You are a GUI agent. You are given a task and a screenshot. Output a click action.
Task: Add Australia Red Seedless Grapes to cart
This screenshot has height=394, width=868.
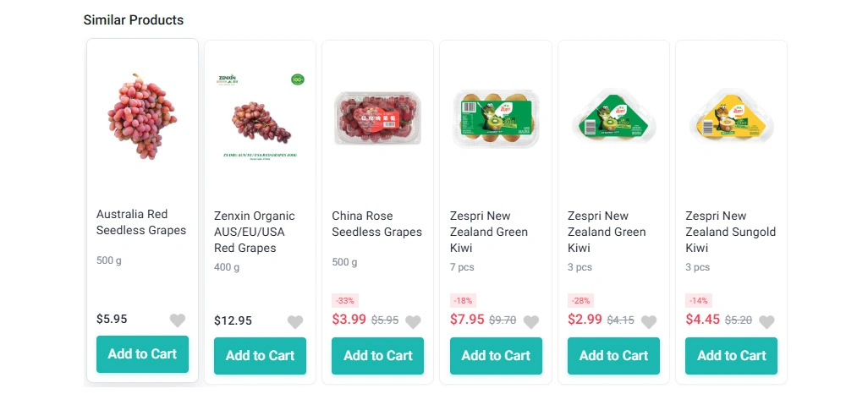tap(142, 354)
